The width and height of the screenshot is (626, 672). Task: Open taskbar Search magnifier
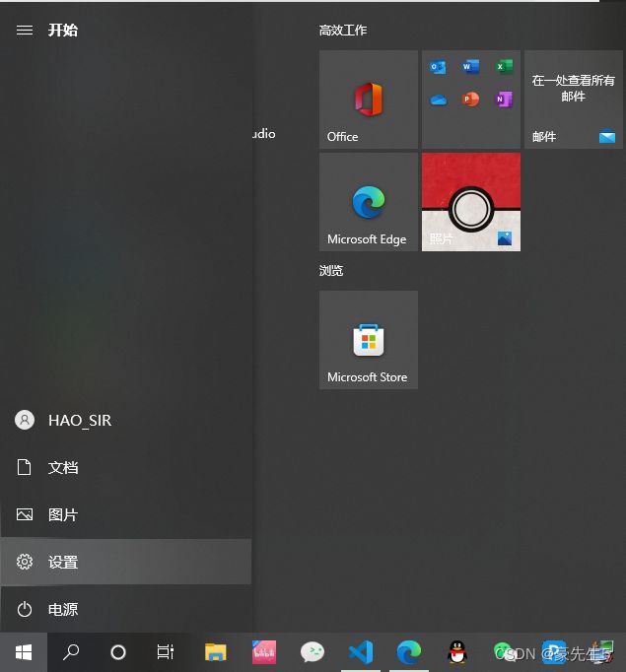(x=71, y=652)
